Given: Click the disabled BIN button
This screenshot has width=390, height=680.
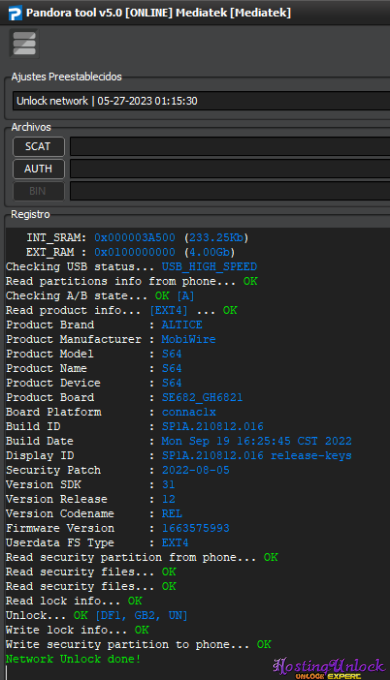Looking at the screenshot, I should [x=38, y=191].
